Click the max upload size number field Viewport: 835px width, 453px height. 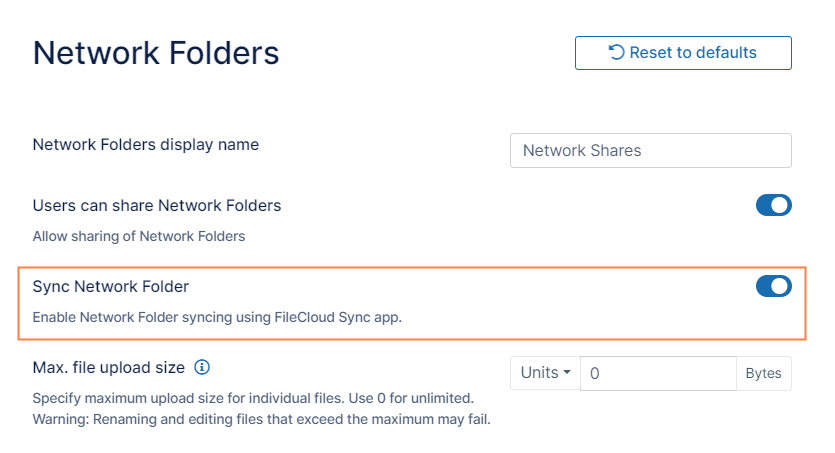658,373
